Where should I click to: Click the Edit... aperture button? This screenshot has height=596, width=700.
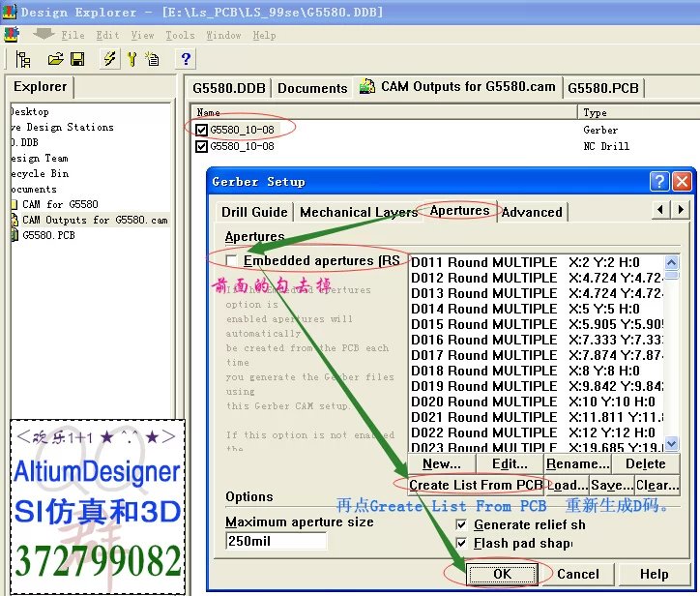point(510,463)
